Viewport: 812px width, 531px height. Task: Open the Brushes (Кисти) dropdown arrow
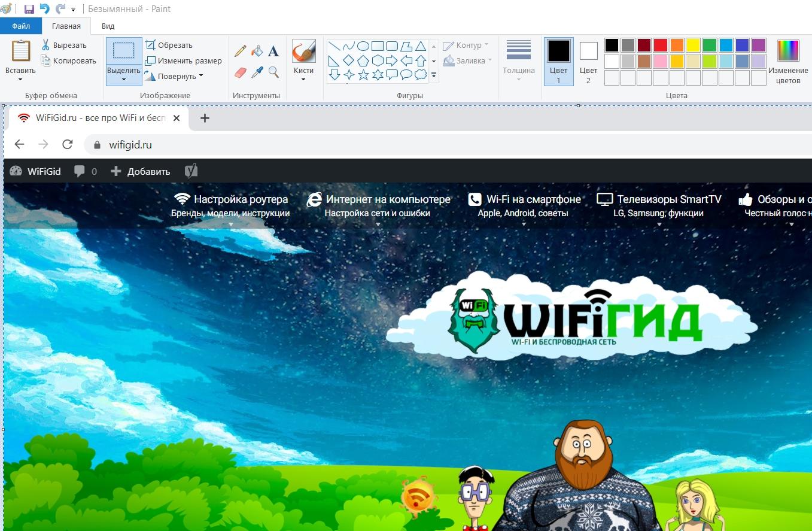[x=304, y=79]
